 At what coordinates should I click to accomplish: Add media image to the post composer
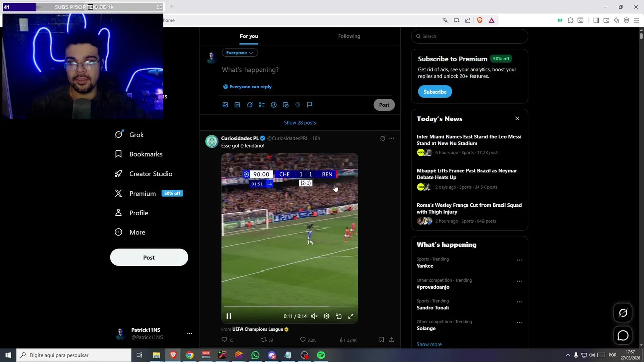(225, 105)
